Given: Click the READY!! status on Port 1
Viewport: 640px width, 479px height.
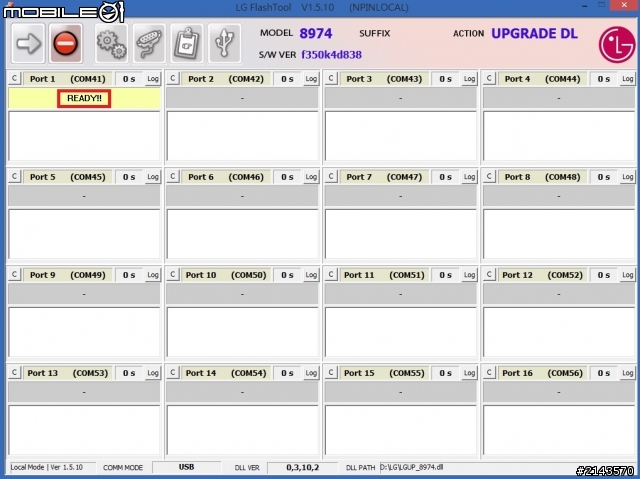Looking at the screenshot, I should pyautogui.click(x=84, y=98).
